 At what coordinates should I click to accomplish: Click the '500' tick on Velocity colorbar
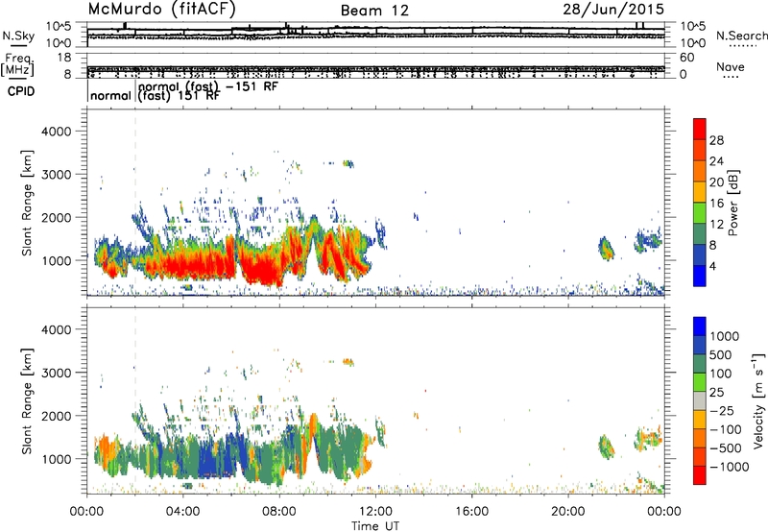pyautogui.click(x=722, y=354)
